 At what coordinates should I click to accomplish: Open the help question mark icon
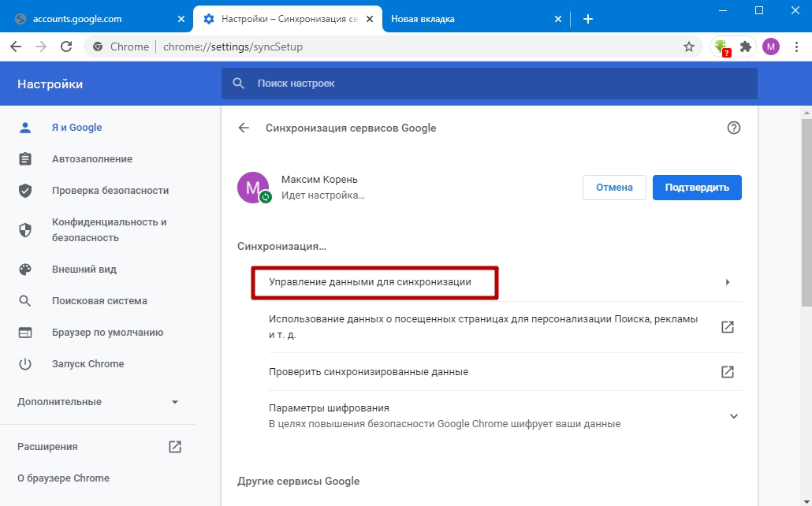tap(734, 128)
